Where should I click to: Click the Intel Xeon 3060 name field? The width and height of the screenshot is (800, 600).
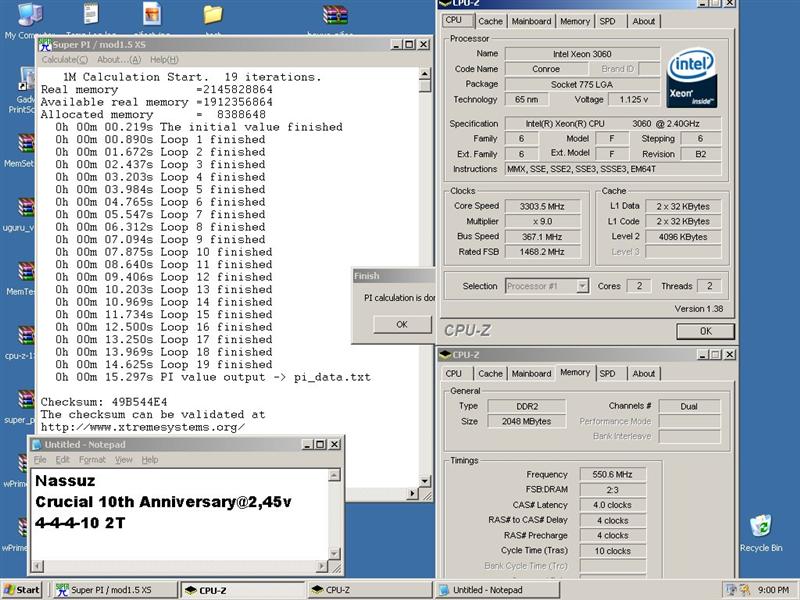582,54
